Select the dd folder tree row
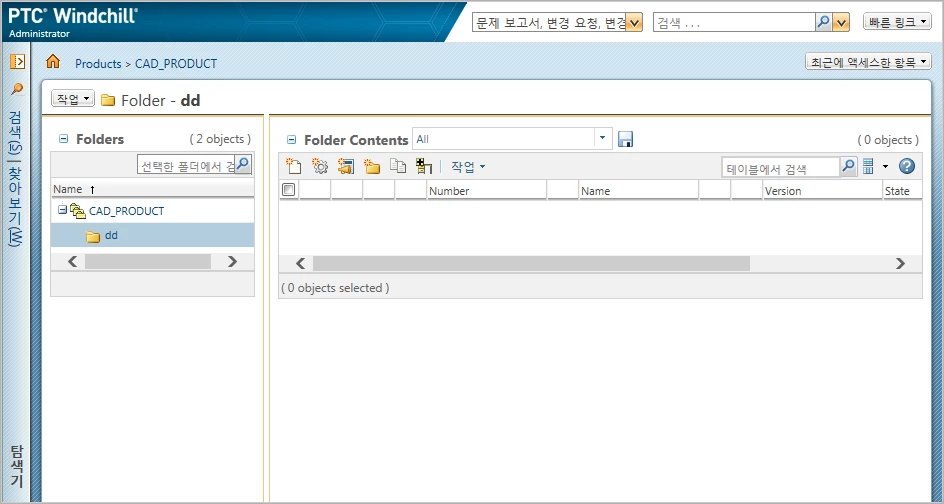 [152, 235]
